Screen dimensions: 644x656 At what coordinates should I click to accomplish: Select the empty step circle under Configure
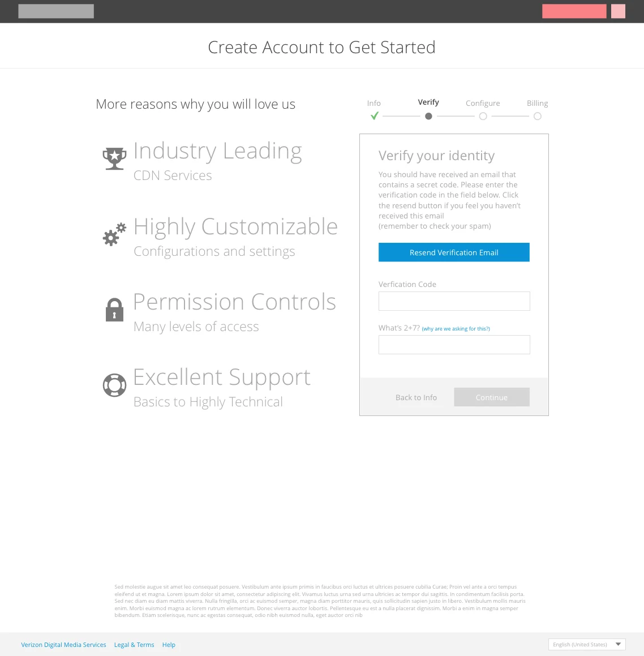point(483,116)
